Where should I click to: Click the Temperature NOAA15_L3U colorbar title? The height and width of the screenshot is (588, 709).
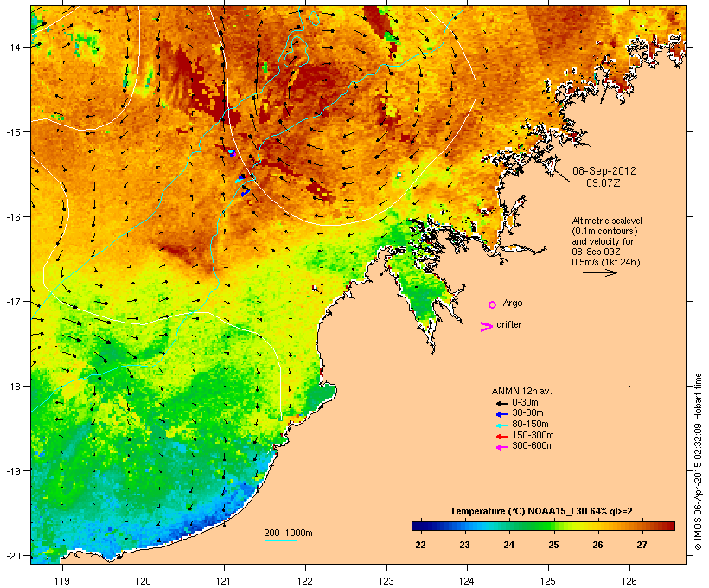[541, 511]
